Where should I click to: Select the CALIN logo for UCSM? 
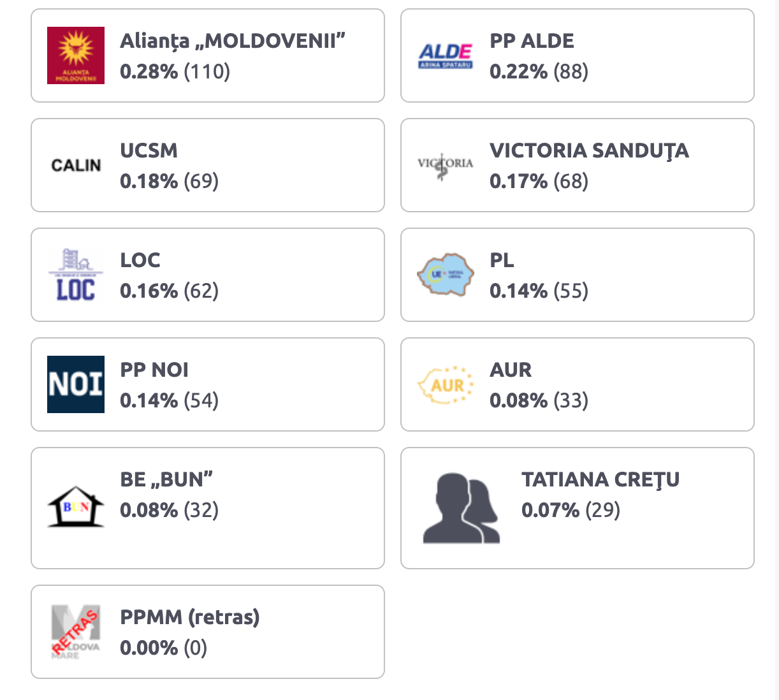(76, 165)
